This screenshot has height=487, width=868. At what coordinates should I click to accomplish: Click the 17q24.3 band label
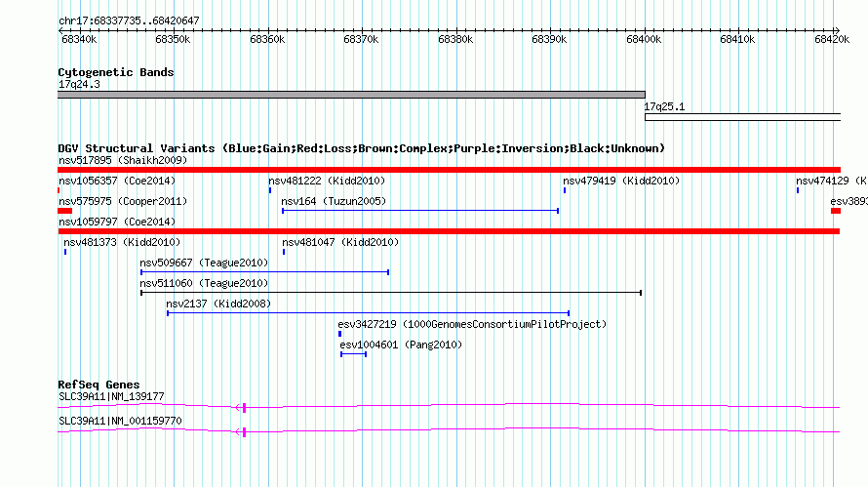pyautogui.click(x=79, y=84)
